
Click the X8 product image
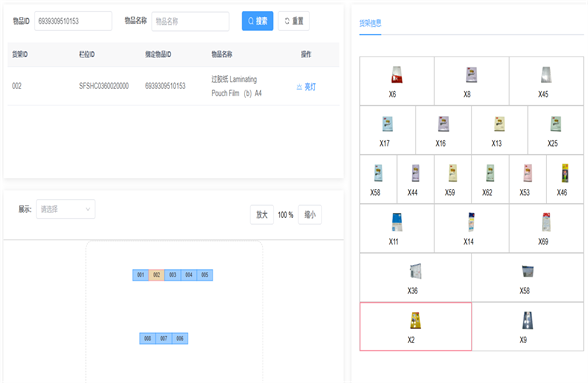coord(471,75)
